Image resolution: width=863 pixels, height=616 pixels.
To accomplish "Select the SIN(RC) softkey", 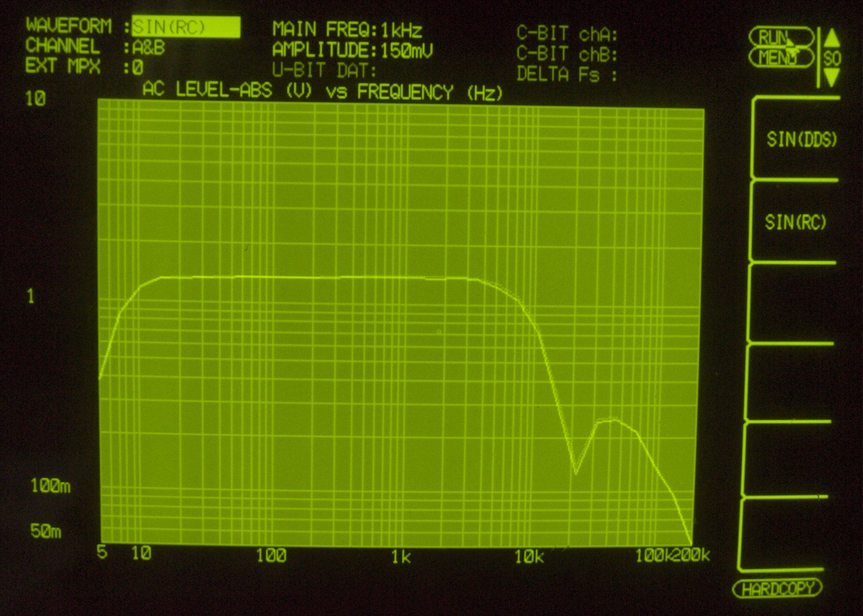I will point(796,222).
